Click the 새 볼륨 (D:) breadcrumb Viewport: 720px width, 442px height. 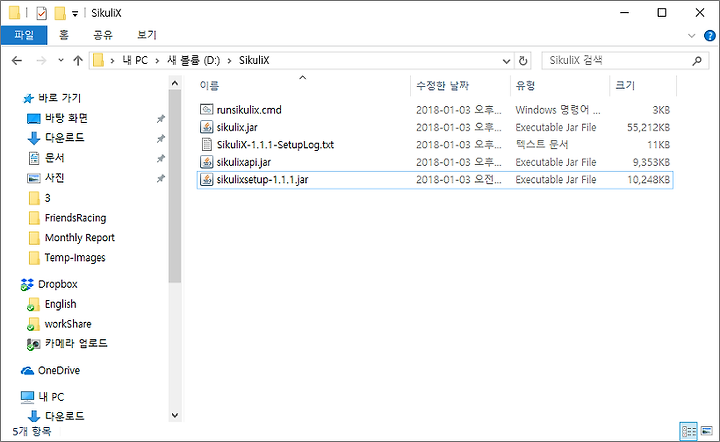click(x=193, y=61)
